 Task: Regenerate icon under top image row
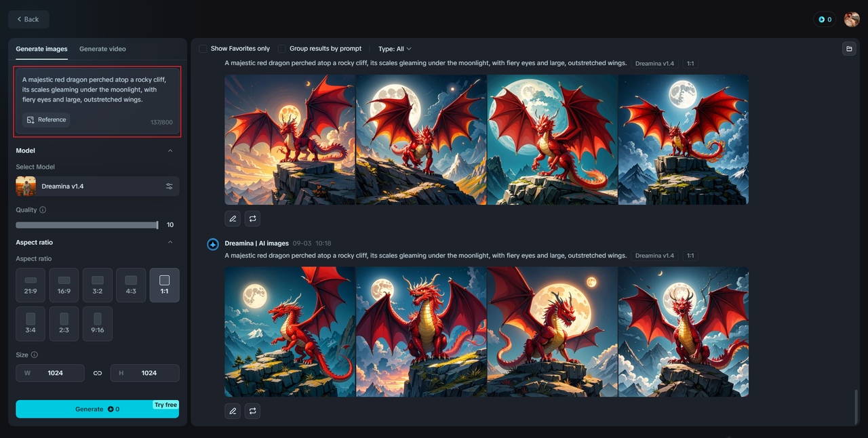click(x=252, y=218)
